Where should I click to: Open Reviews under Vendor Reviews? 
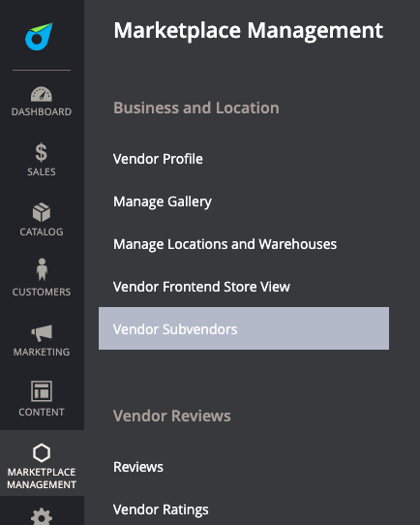point(138,467)
